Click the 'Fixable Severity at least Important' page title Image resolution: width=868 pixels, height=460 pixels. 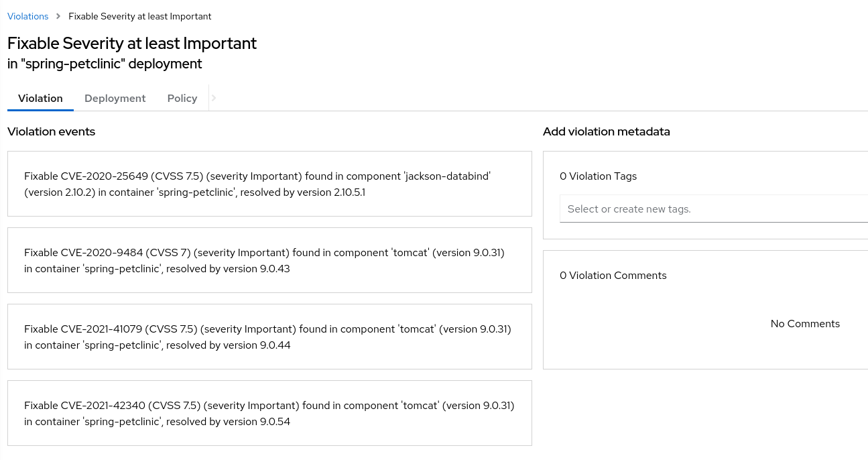click(132, 43)
